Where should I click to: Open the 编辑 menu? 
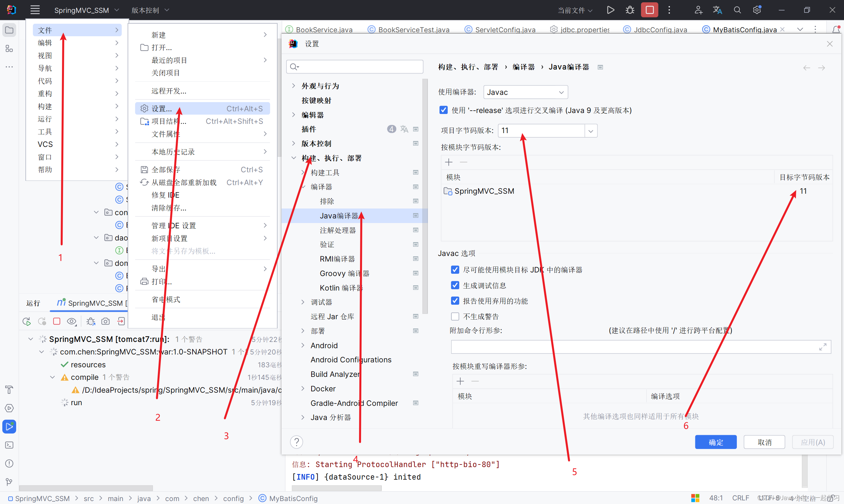click(78, 43)
